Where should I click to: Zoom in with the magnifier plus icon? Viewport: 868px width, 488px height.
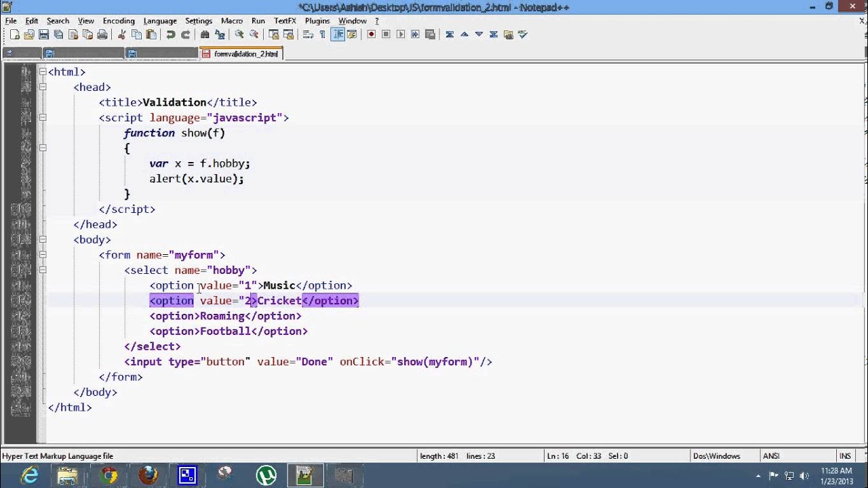point(239,35)
